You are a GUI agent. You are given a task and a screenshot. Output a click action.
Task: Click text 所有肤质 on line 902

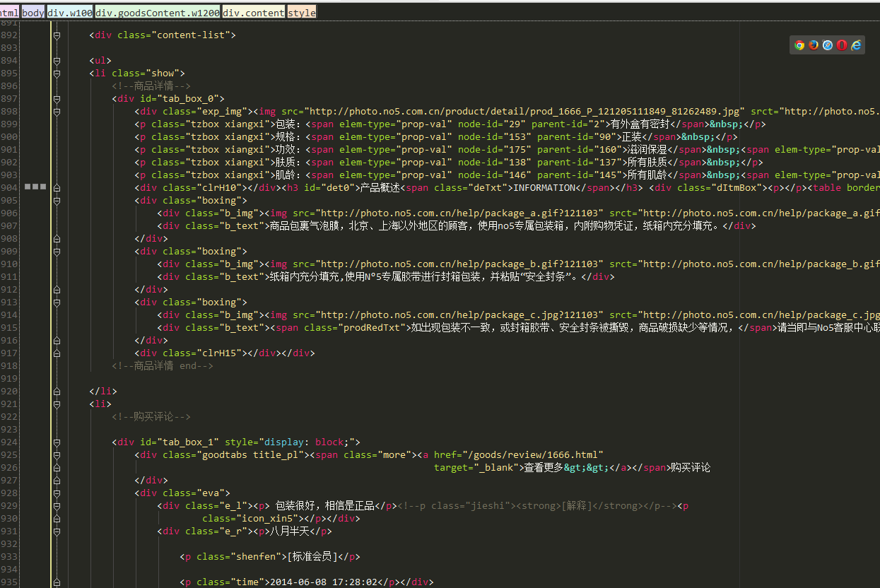point(647,163)
